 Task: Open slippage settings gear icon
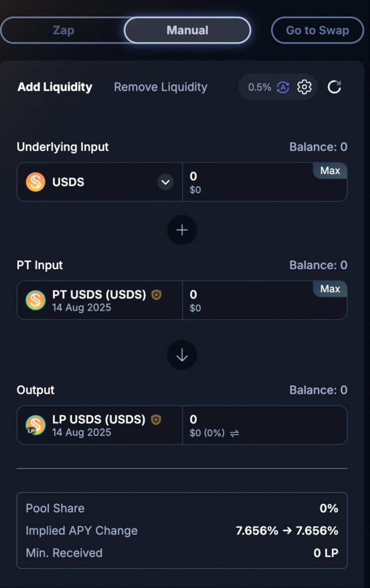(x=304, y=87)
